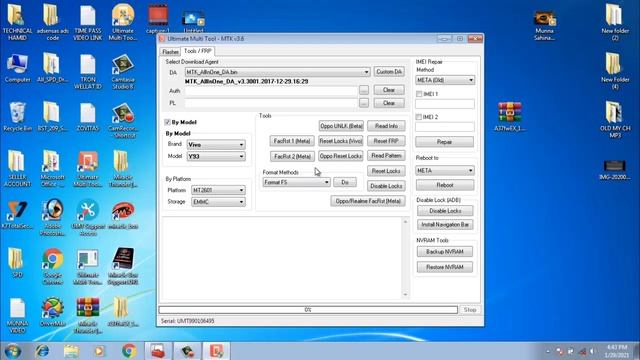The width and height of the screenshot is (640, 360).
Task: Open Model dropdown showing Y93
Action: point(216,156)
